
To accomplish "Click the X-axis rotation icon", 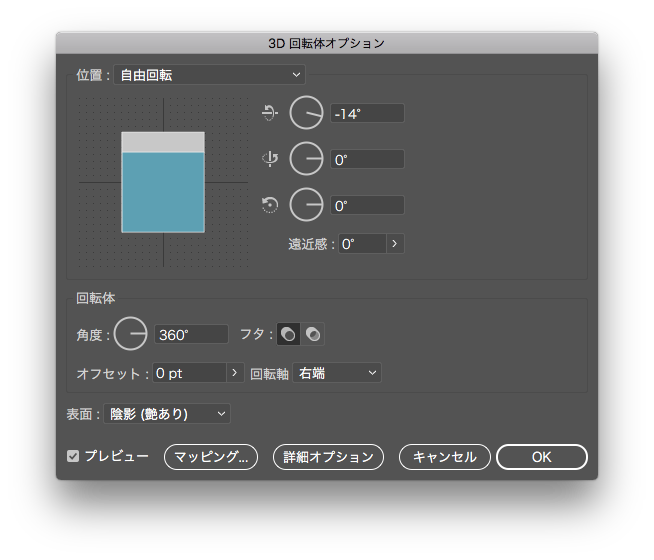I will (x=269, y=113).
